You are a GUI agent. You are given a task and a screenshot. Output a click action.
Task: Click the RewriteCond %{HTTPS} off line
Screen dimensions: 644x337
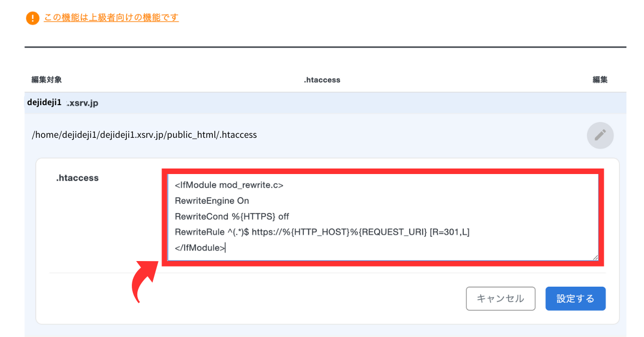(x=232, y=216)
